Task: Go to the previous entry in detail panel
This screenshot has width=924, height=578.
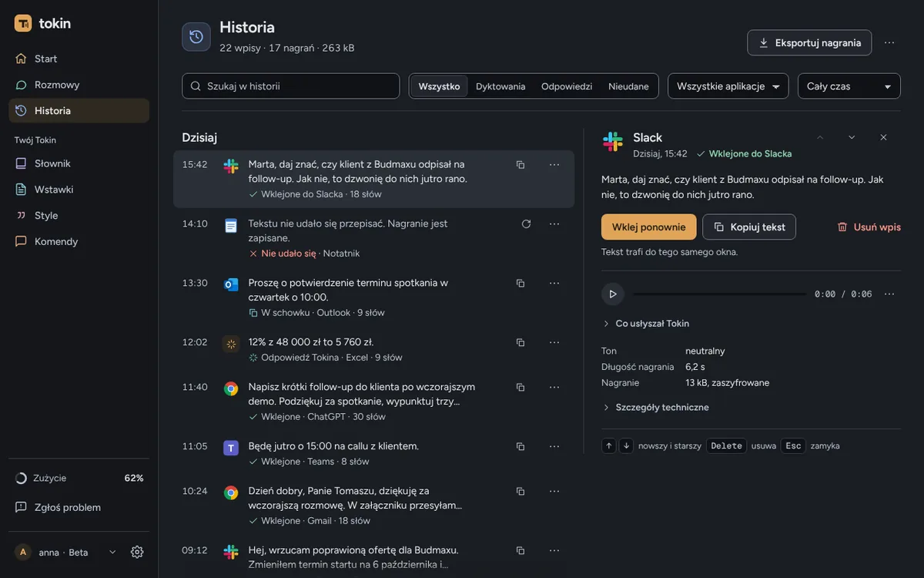Action: (820, 137)
